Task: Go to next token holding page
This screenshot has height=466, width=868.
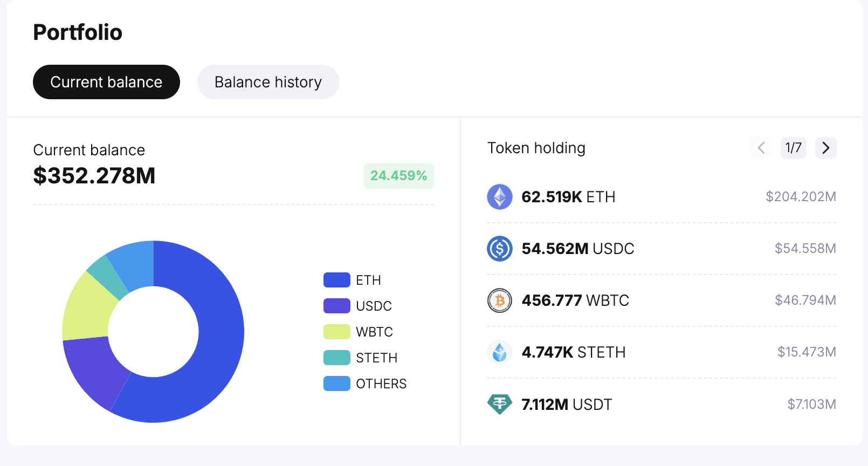Action: click(x=825, y=148)
